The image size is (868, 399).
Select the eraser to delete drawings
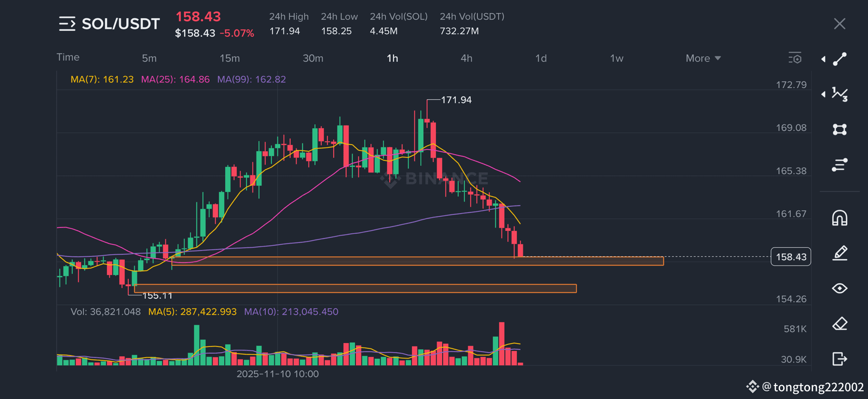[840, 323]
